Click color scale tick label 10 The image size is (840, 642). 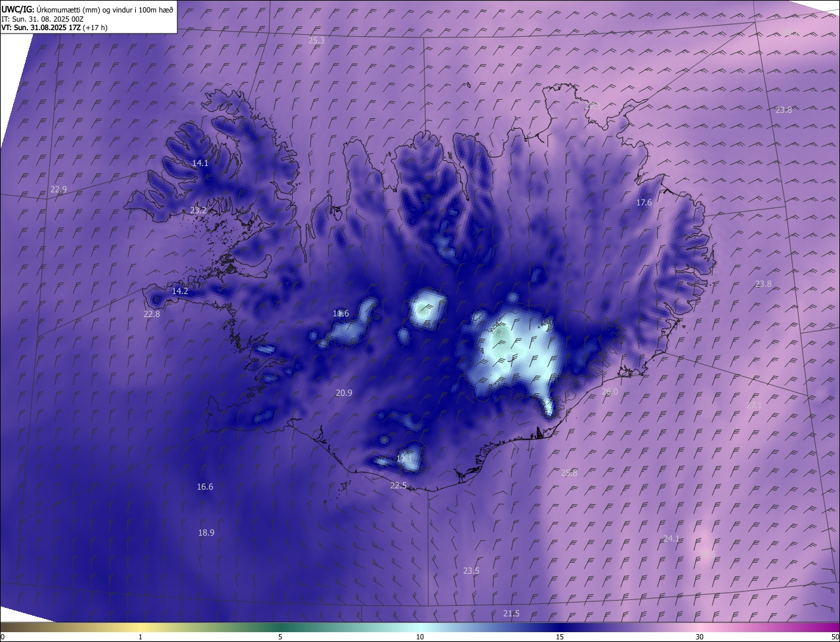tap(420, 637)
